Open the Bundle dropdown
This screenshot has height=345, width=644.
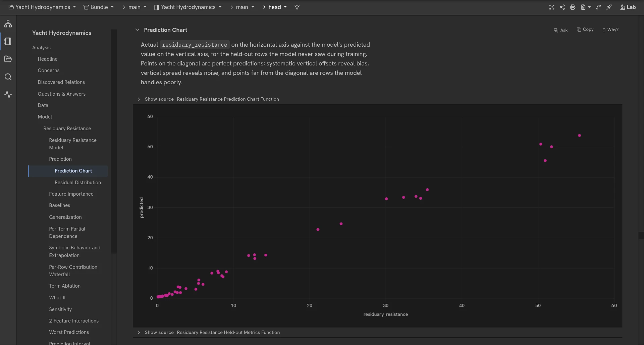pyautogui.click(x=99, y=7)
